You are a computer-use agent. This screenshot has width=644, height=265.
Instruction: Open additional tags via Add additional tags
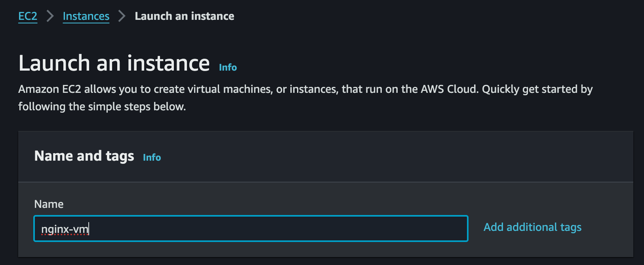click(x=532, y=227)
